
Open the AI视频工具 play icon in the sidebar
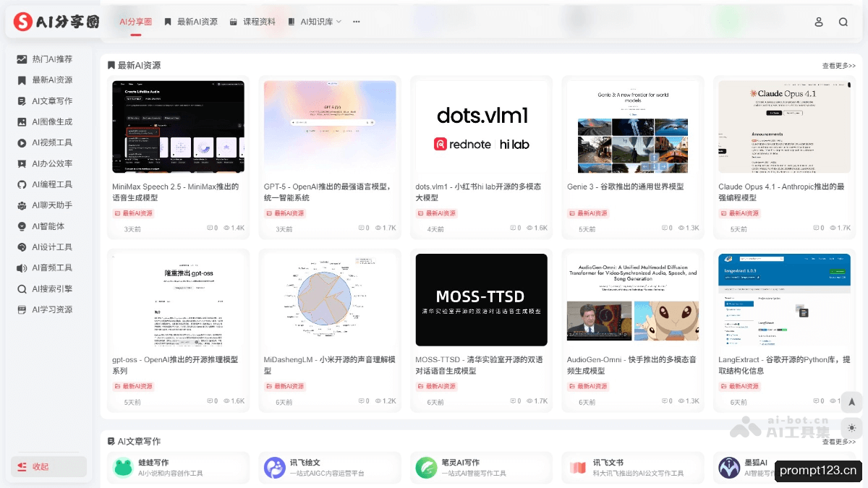22,143
